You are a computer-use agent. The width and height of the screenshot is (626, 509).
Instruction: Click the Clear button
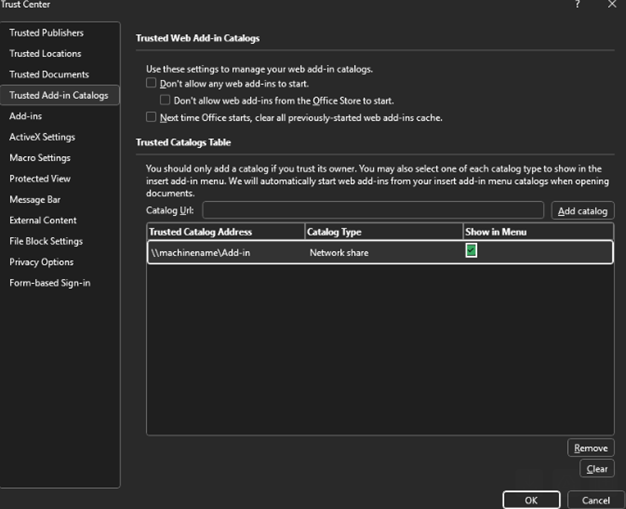pyautogui.click(x=596, y=469)
